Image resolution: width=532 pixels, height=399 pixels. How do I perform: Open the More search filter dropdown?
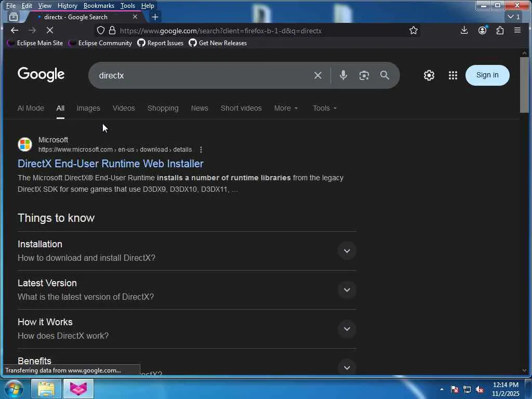(286, 108)
